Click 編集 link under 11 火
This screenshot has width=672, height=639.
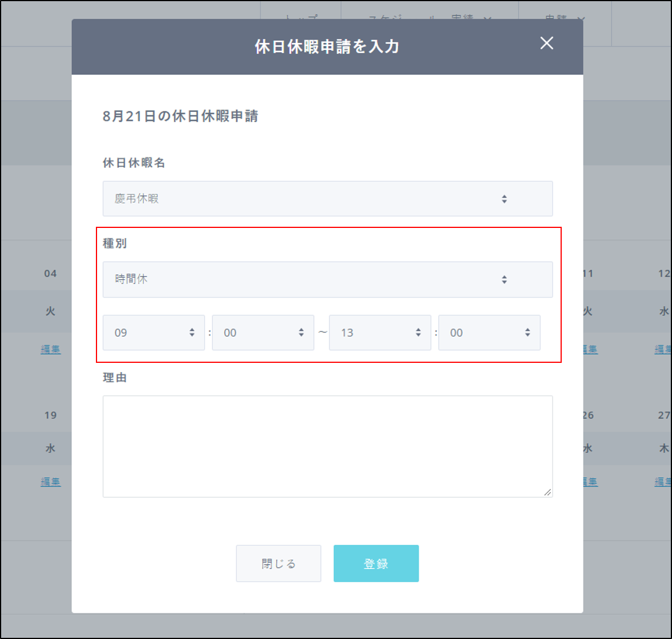pyautogui.click(x=589, y=349)
